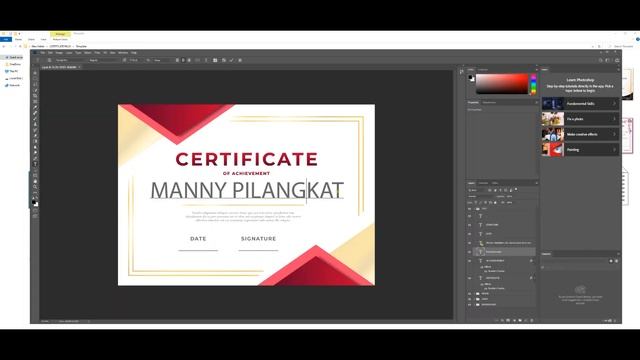Toggle Lock all padlock in Layers panel

click(495, 202)
